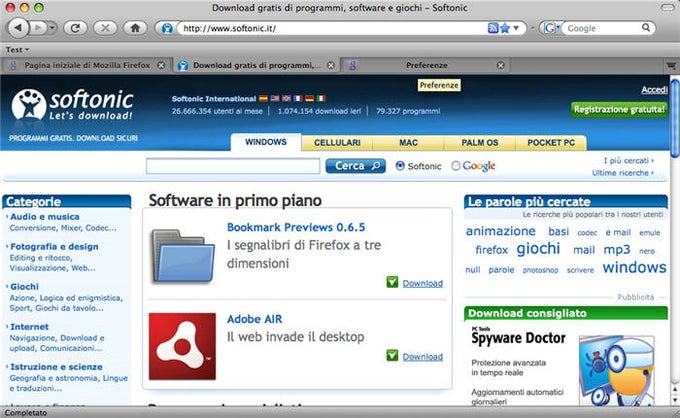Open the PALM OS platform tab
The width and height of the screenshot is (680, 418).
pos(480,143)
